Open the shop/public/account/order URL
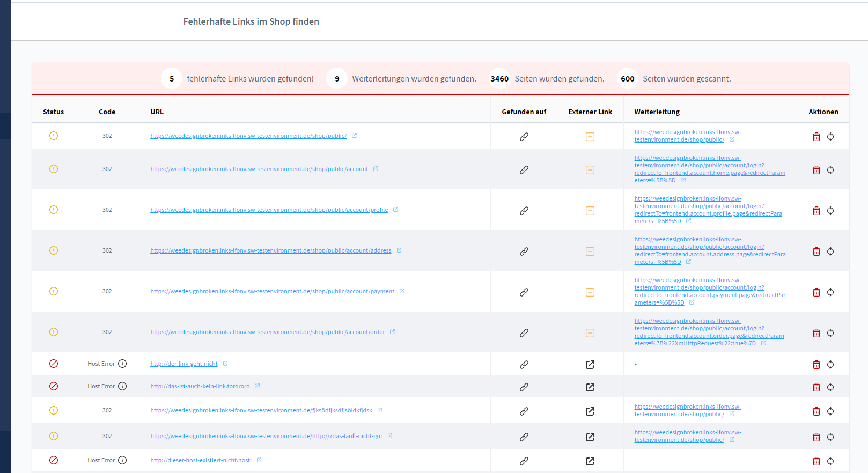Viewport: 868px width, 473px height. coord(268,332)
